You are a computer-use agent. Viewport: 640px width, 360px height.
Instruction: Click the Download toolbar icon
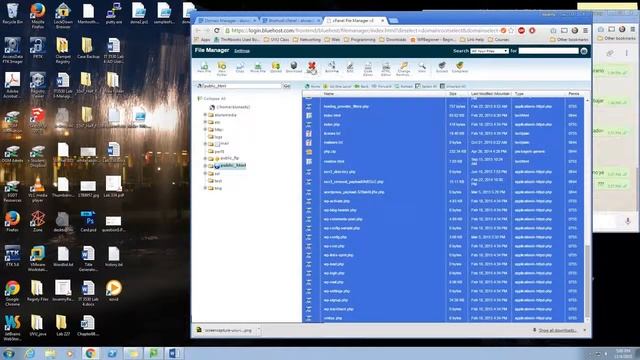click(293, 67)
